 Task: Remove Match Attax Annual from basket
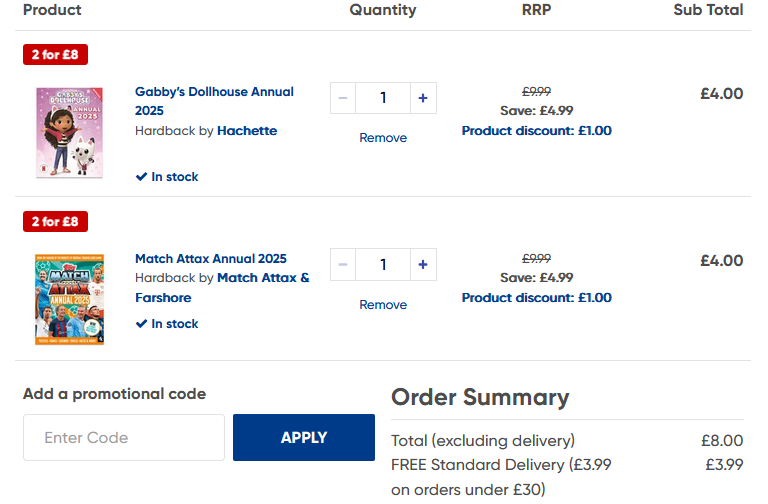(383, 305)
